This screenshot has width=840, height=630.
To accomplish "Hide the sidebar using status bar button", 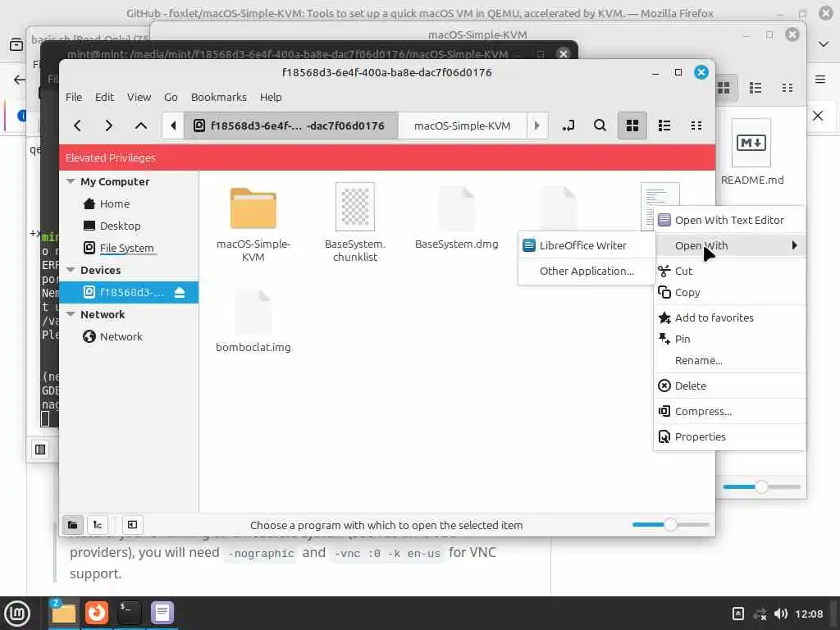I will coord(132,524).
